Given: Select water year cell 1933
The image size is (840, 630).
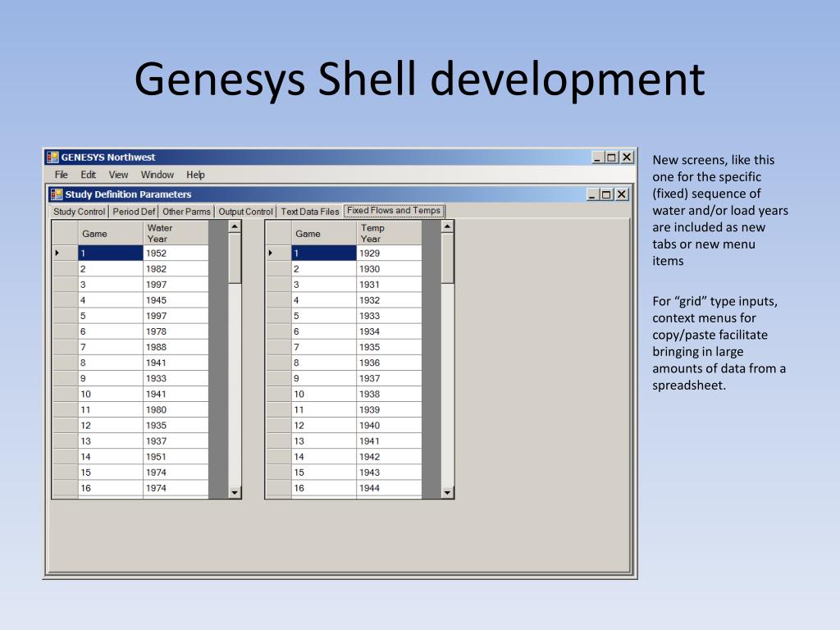Looking at the screenshot, I should [x=176, y=378].
